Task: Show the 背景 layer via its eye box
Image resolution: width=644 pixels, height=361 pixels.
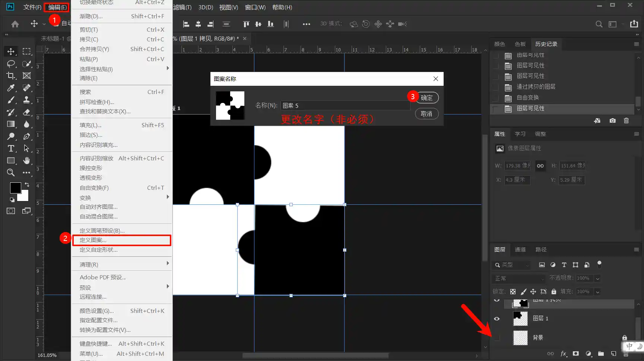Action: pyautogui.click(x=497, y=338)
